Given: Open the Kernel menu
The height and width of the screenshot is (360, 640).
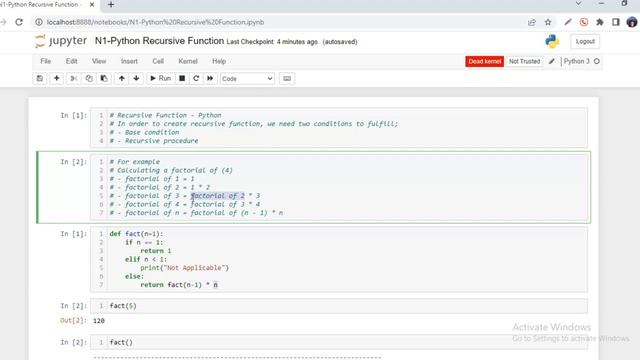Looking at the screenshot, I should pos(188,61).
